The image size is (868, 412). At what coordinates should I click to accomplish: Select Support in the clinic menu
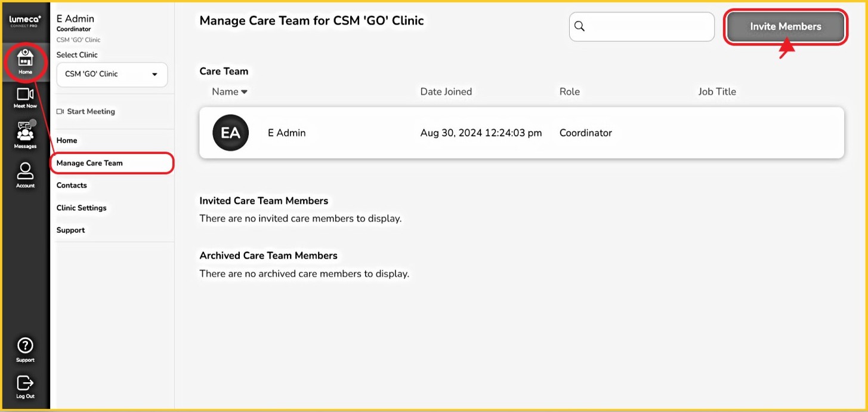tap(70, 230)
